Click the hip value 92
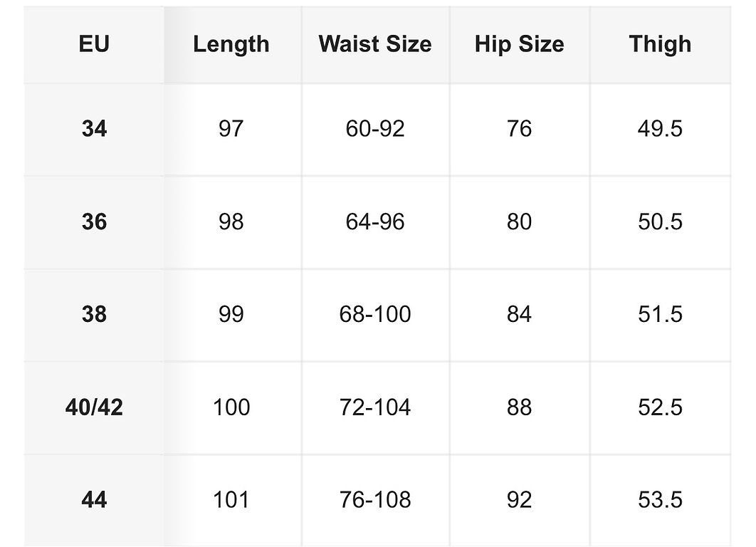The height and width of the screenshot is (547, 756). 519,500
